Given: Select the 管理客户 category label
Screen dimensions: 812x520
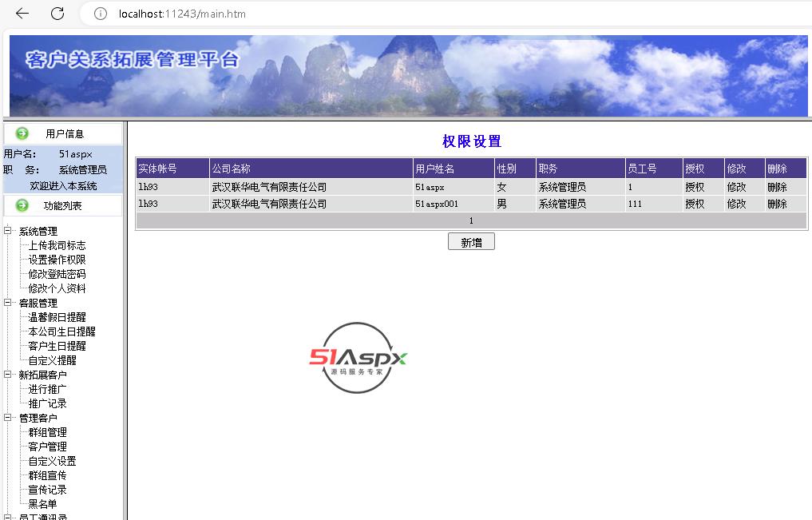Looking at the screenshot, I should [38, 418].
